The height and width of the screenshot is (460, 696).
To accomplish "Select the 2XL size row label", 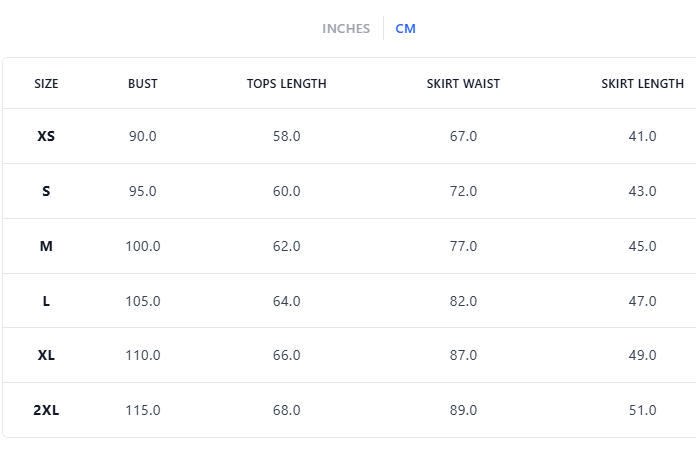I will coord(46,410).
